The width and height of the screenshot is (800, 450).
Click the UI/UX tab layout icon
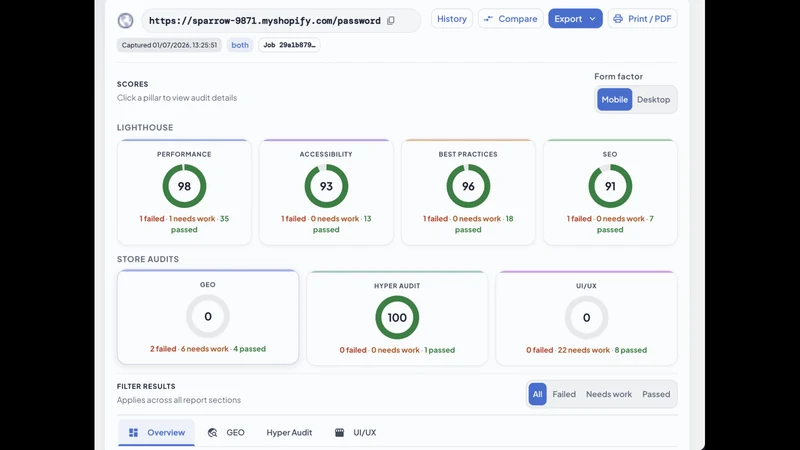(x=339, y=433)
